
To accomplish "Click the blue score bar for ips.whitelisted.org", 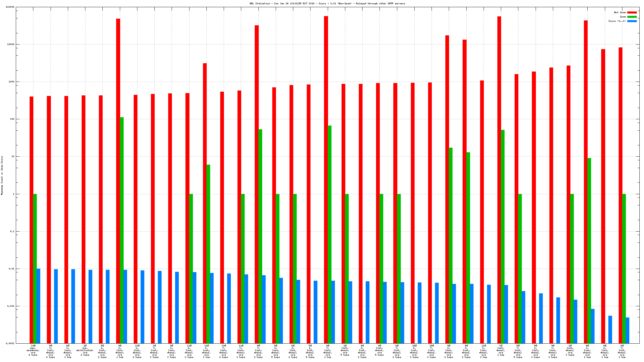I will pyautogui.click(x=91, y=306).
